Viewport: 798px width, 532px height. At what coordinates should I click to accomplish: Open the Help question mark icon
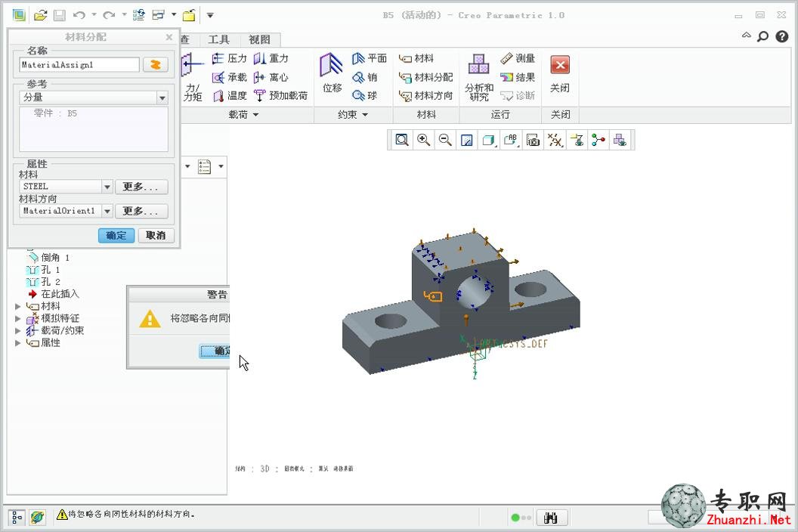click(781, 37)
